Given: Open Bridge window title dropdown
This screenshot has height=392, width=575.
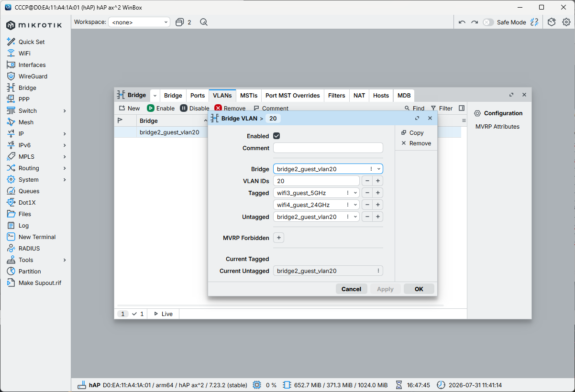Looking at the screenshot, I should [x=155, y=95].
